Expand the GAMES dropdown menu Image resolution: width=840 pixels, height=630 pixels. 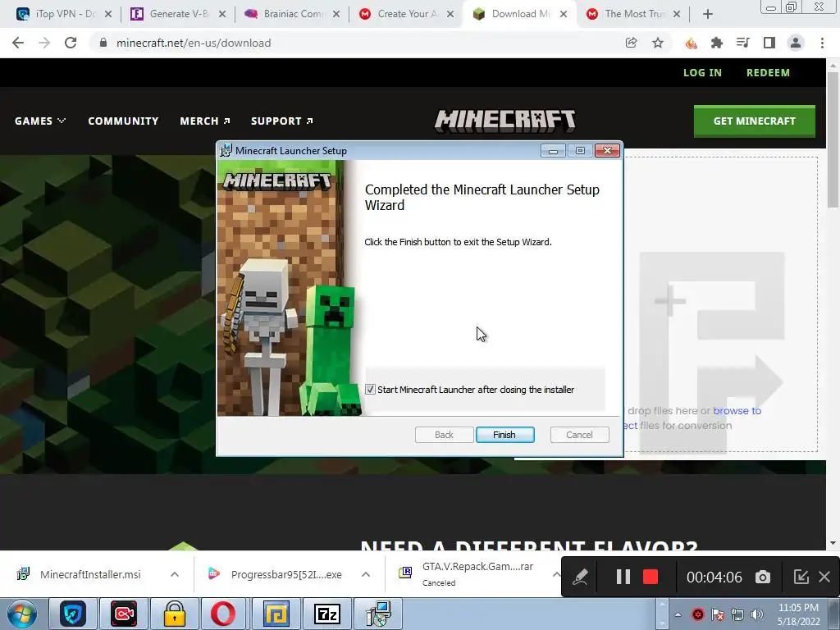[x=40, y=121]
